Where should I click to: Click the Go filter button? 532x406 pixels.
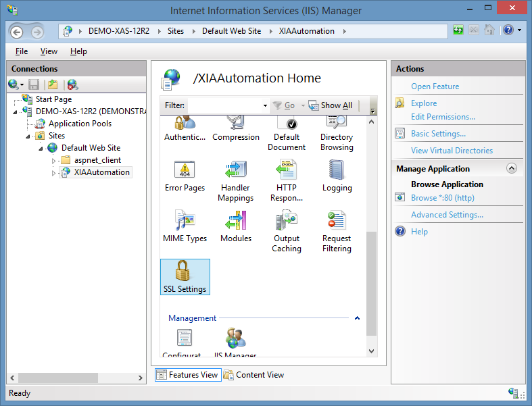(x=284, y=105)
